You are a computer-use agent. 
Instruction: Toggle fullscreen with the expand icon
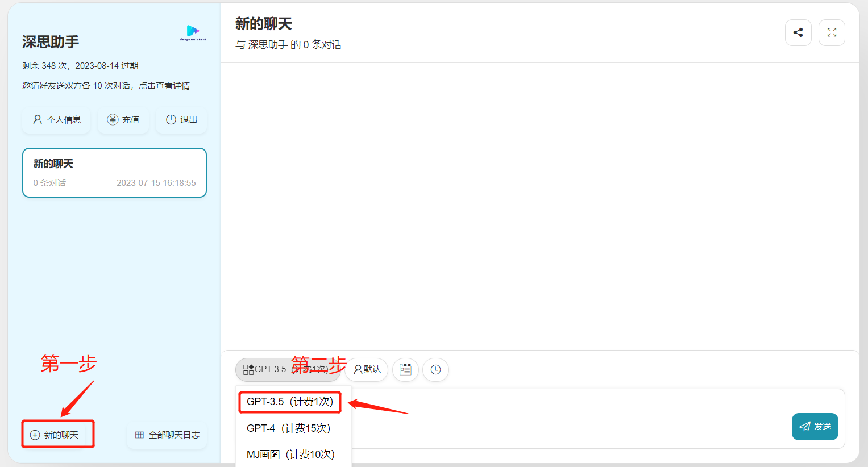click(832, 32)
